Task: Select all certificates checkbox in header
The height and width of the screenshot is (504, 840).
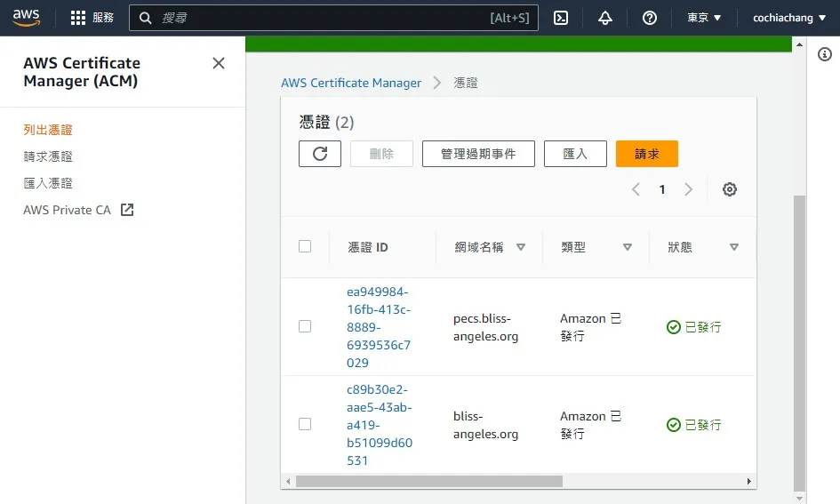Action: click(x=305, y=246)
